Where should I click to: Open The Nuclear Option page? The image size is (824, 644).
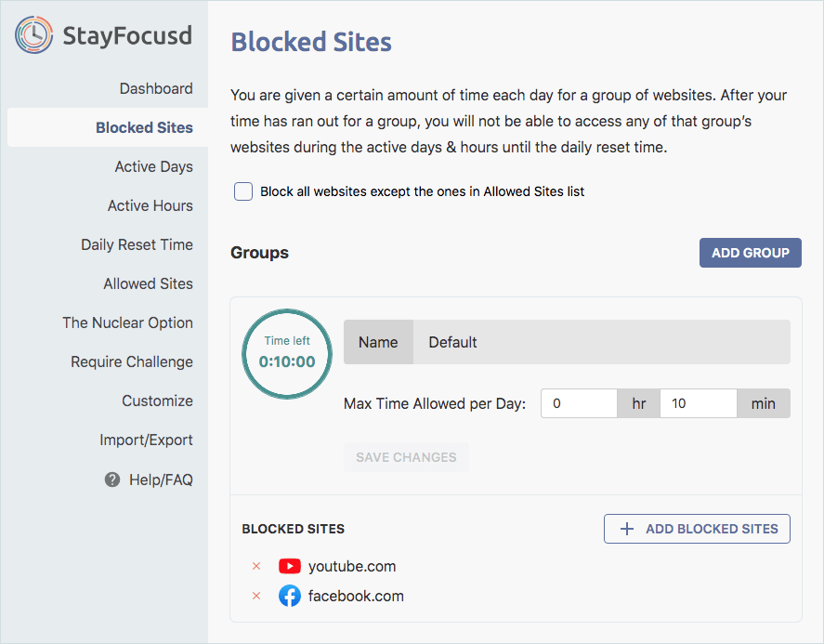127,322
